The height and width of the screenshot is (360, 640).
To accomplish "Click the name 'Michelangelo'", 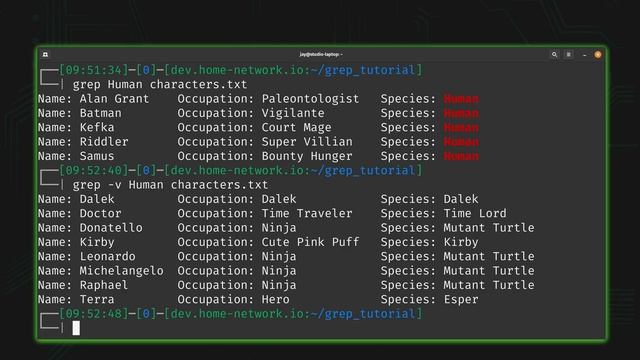I will (122, 271).
